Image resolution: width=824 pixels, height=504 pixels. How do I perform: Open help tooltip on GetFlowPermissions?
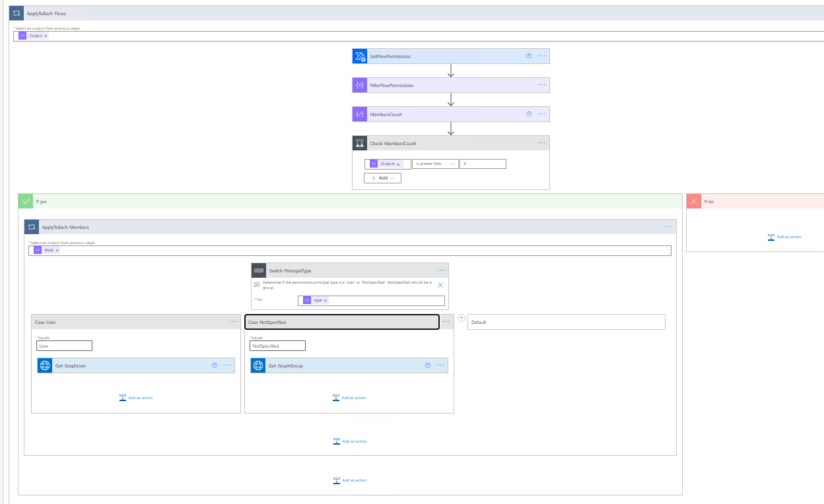[528, 56]
